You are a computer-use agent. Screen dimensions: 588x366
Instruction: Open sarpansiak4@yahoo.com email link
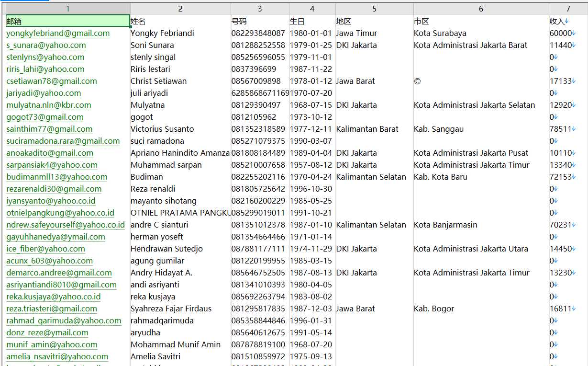52,165
